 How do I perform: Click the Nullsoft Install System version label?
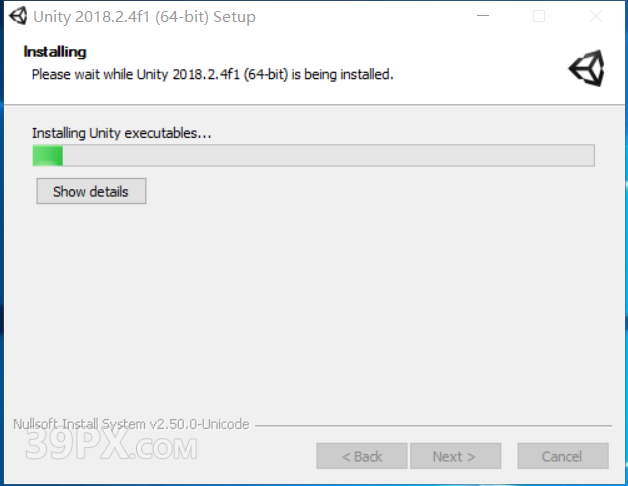pos(131,424)
